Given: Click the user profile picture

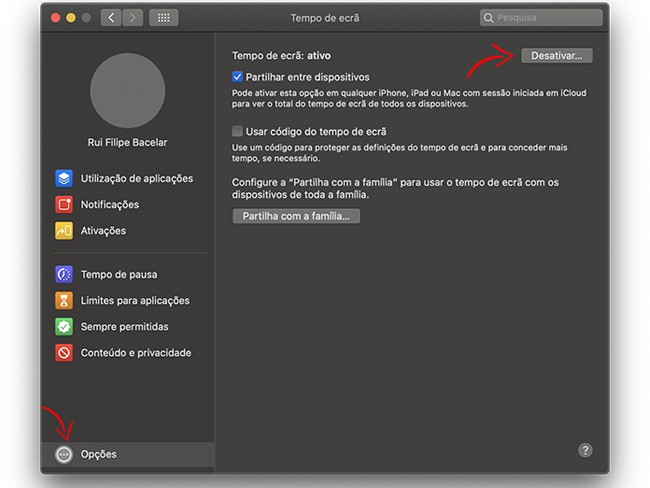Looking at the screenshot, I should point(127,90).
